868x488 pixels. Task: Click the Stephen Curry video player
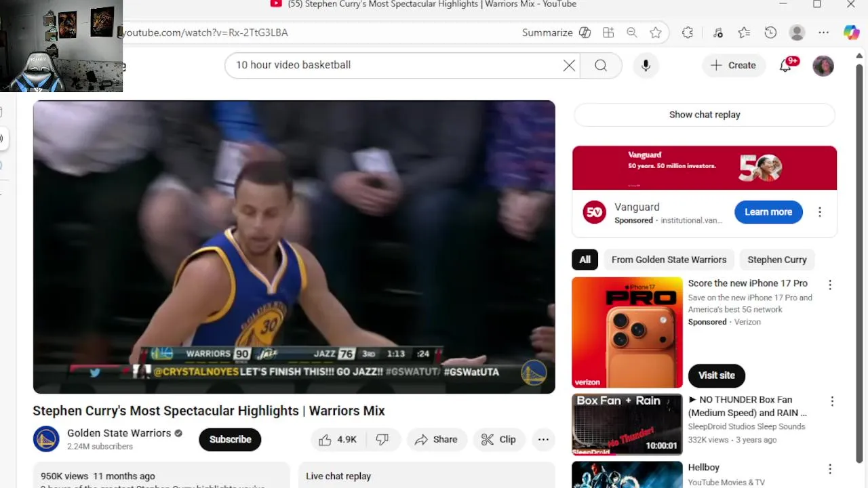click(294, 247)
